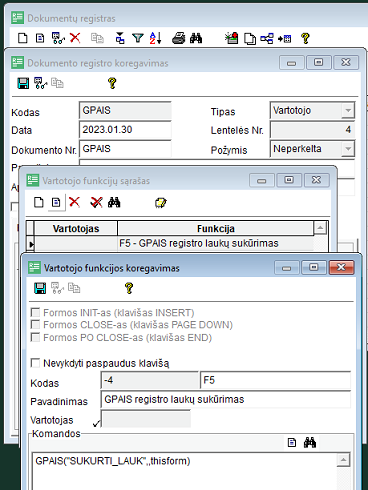Click document icon above Komandos text box
Screen dimensions: 368x490
click(x=292, y=443)
